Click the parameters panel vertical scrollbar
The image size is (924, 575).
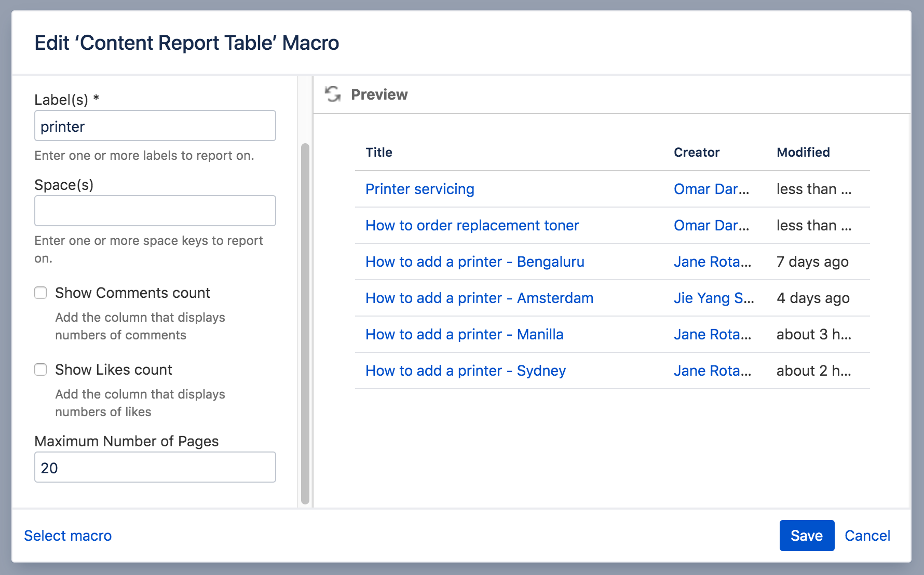click(305, 322)
